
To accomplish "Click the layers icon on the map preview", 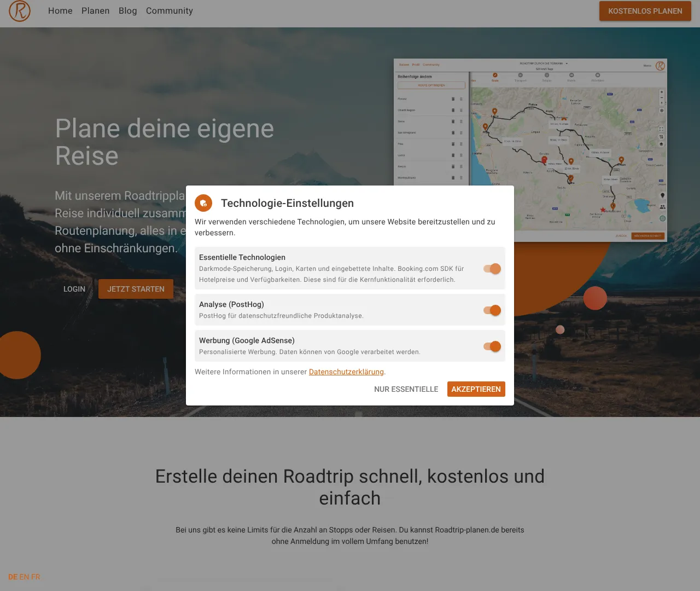I will pos(661,144).
